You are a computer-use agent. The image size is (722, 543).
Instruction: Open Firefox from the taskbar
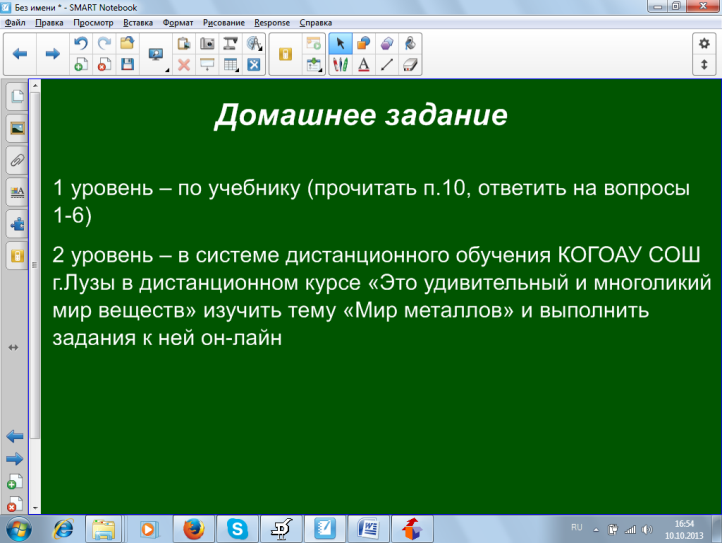(193, 529)
